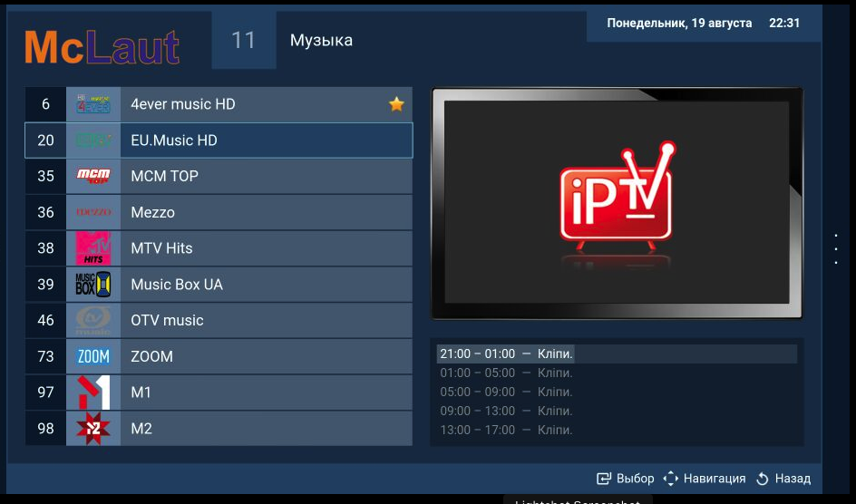The image size is (856, 504).
Task: Select program 13:00 – 17:00 Кліпи
Action: 506,431
